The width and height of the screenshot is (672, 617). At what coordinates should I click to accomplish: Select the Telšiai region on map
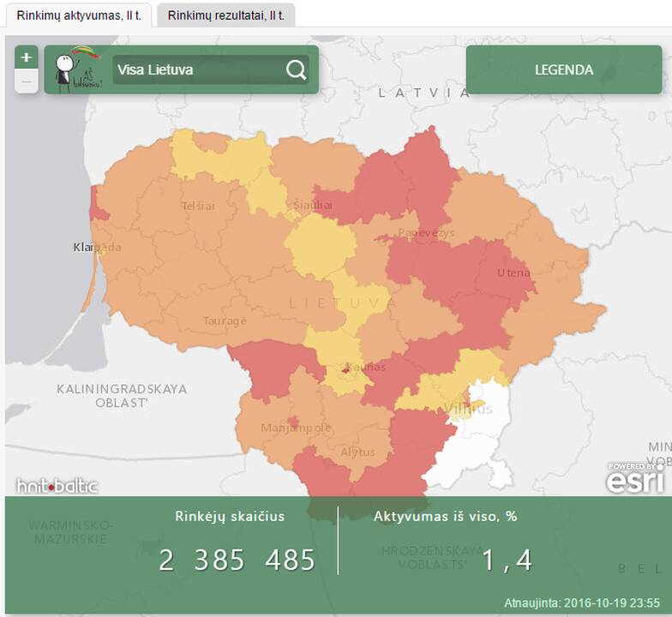198,206
